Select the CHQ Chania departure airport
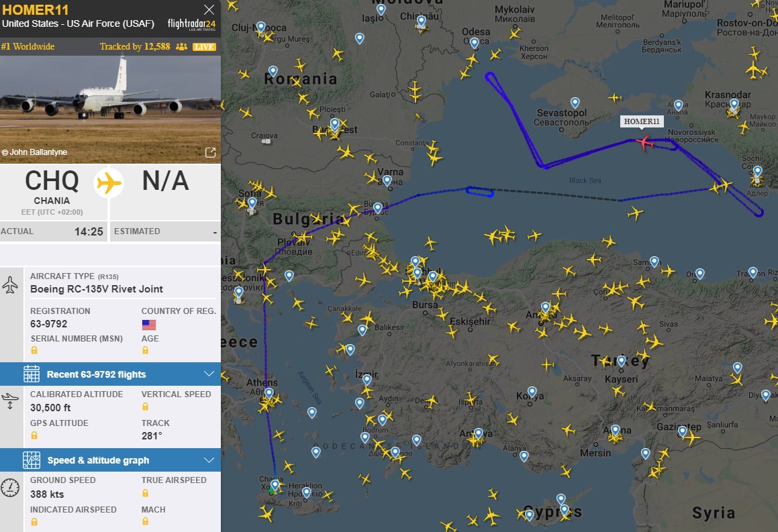This screenshot has width=778, height=532. coord(52,192)
